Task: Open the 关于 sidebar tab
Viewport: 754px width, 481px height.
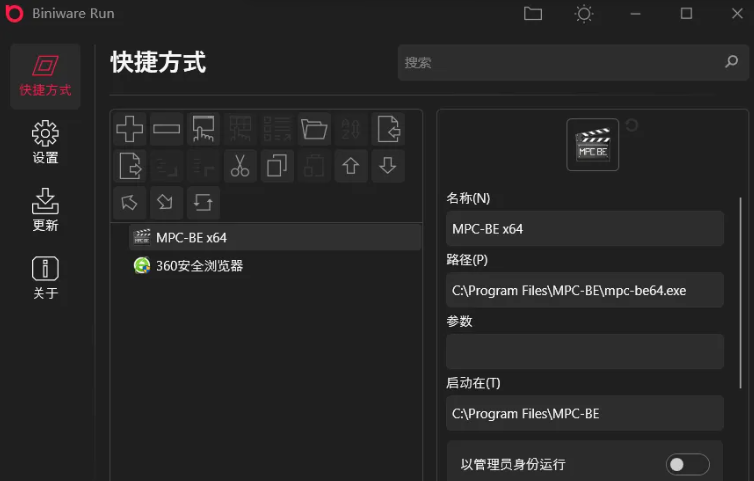Action: point(45,278)
